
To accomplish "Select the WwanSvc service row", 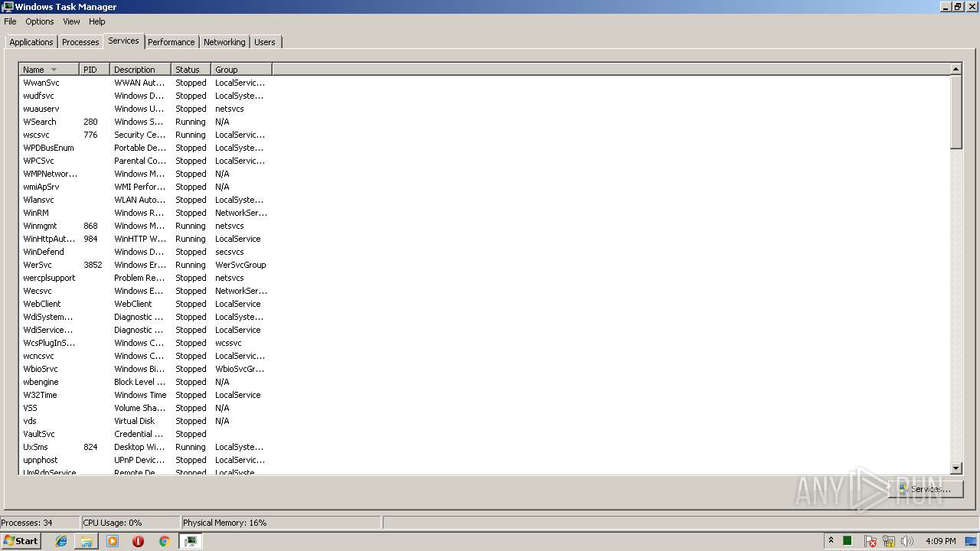I will coord(145,83).
